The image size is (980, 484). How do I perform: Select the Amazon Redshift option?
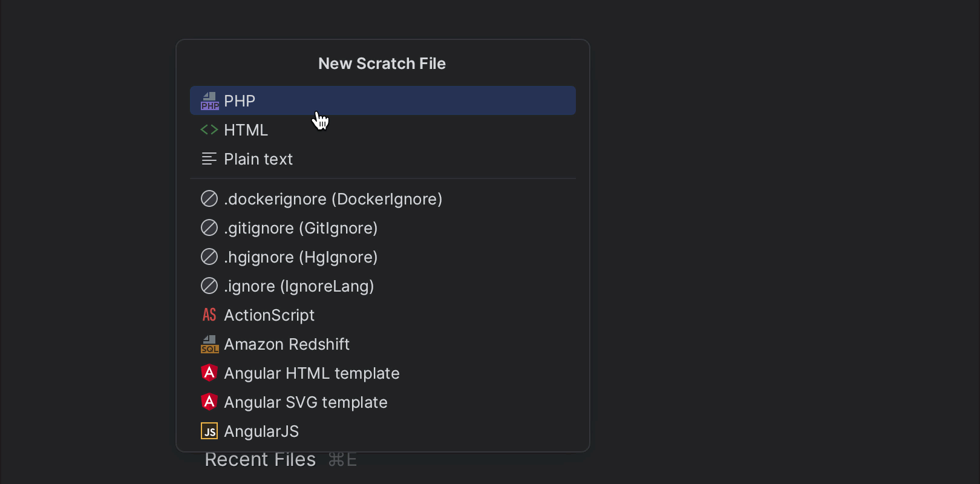(287, 344)
